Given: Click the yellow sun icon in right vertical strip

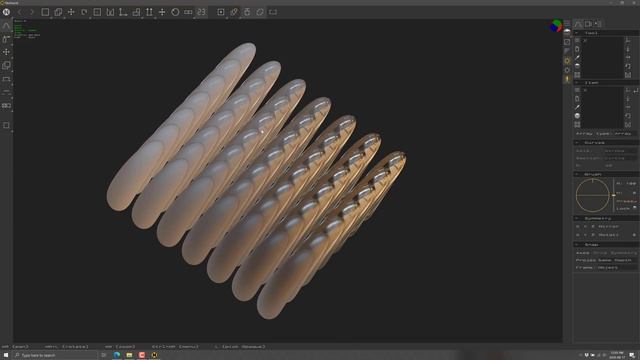Looking at the screenshot, I should (x=567, y=61).
